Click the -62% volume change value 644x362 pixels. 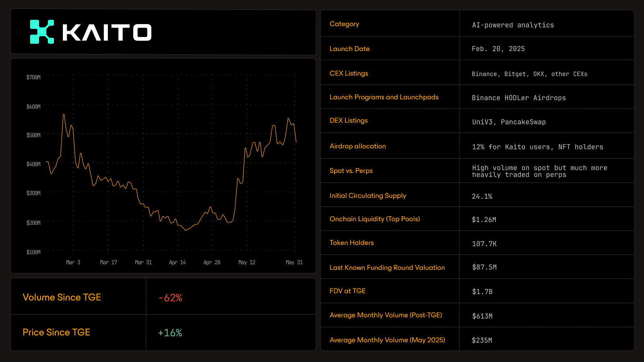pos(171,298)
